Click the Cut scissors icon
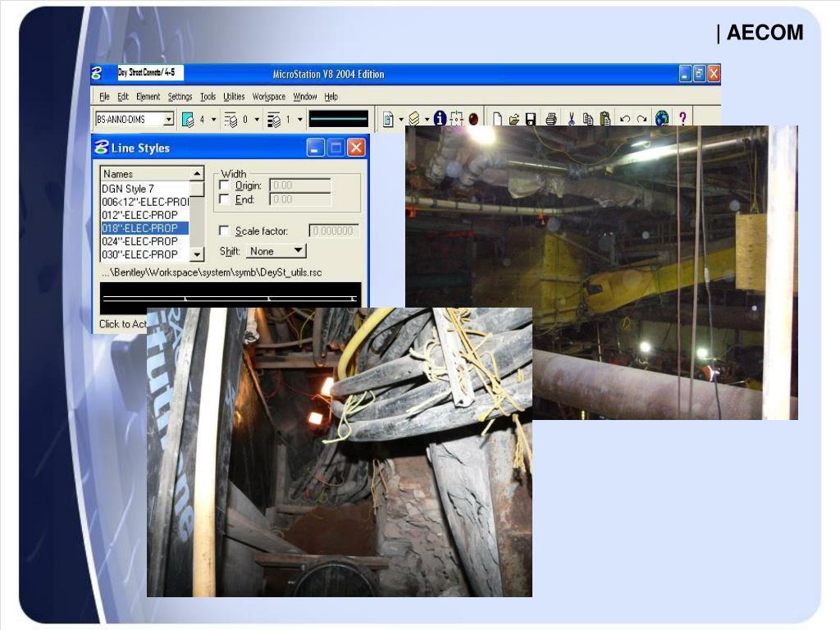Viewport: 840px width, 630px height. point(571,119)
